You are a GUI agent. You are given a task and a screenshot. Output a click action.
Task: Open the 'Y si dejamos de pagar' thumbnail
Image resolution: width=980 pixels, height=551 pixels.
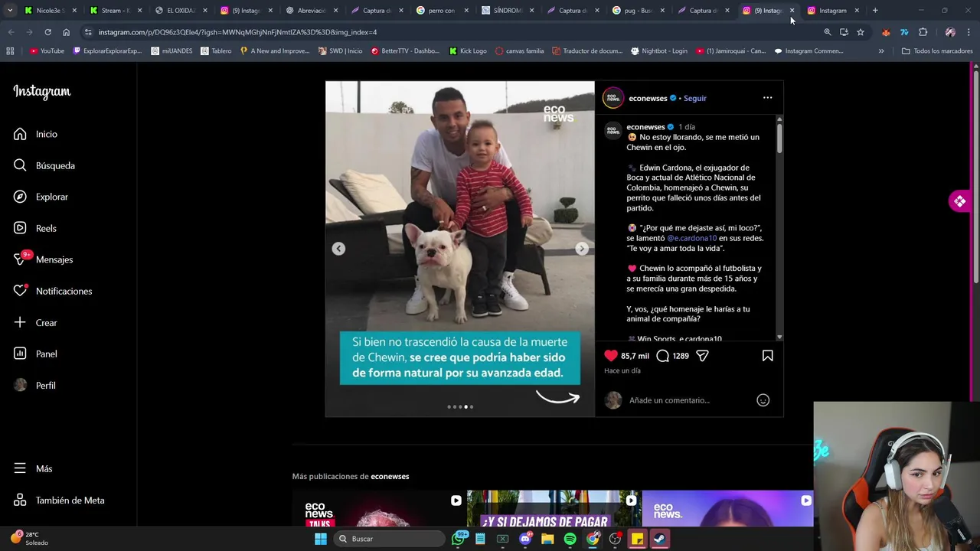(554, 509)
